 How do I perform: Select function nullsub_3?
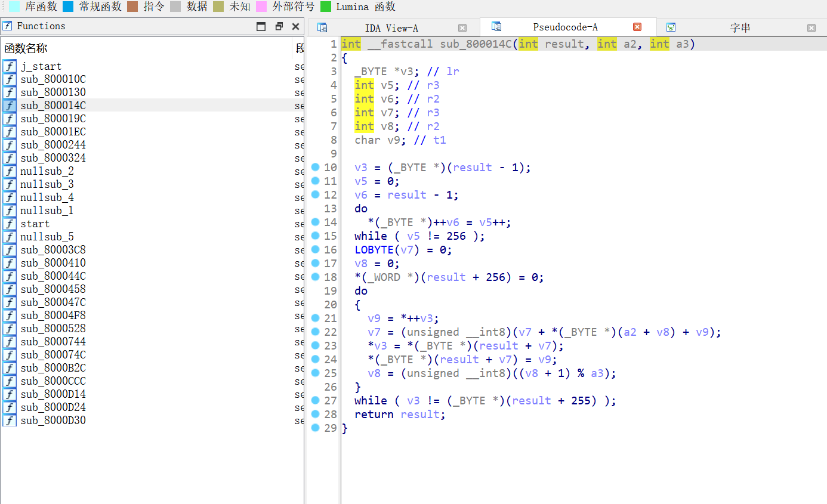[x=152, y=184]
